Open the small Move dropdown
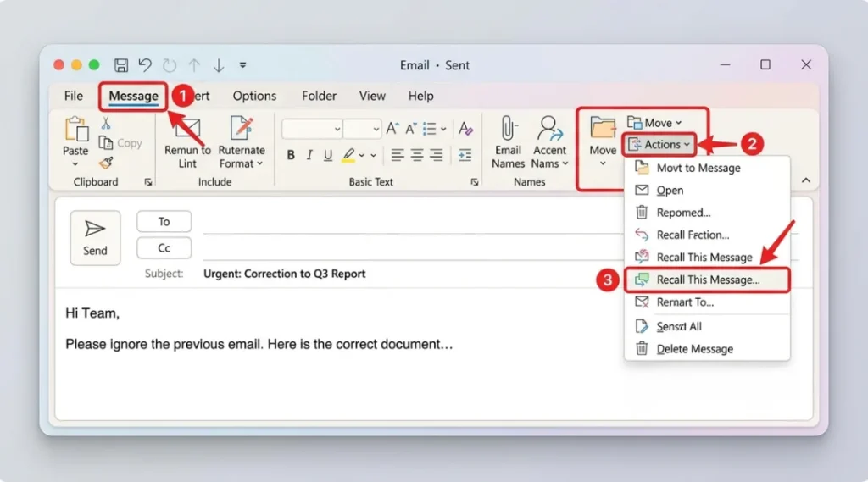Screen dimensions: 868x482 coord(654,123)
